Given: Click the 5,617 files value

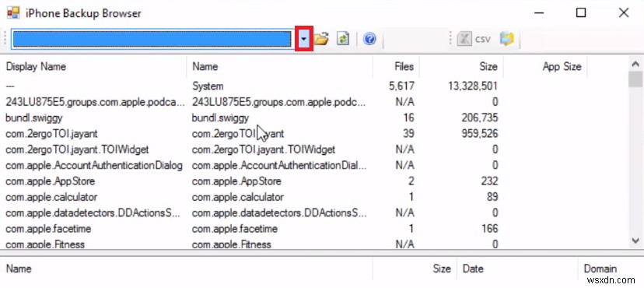Looking at the screenshot, I should click(401, 86).
